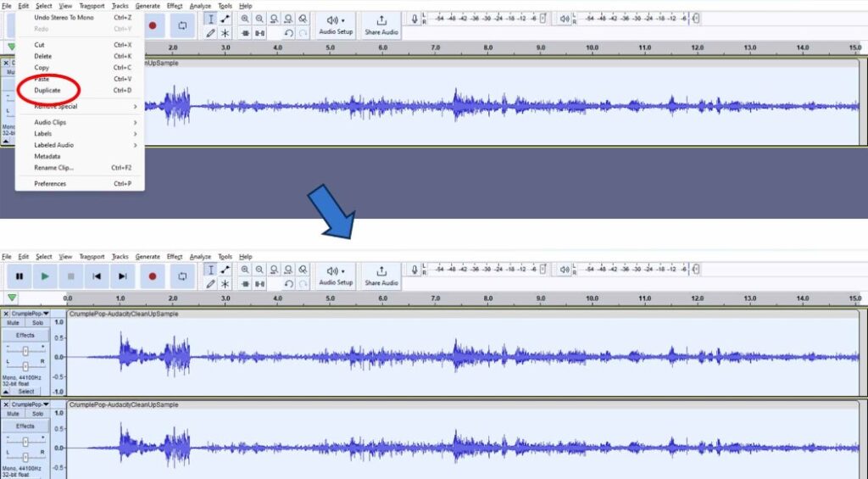
Task: Click the Effects button on the second track
Action: click(x=25, y=426)
